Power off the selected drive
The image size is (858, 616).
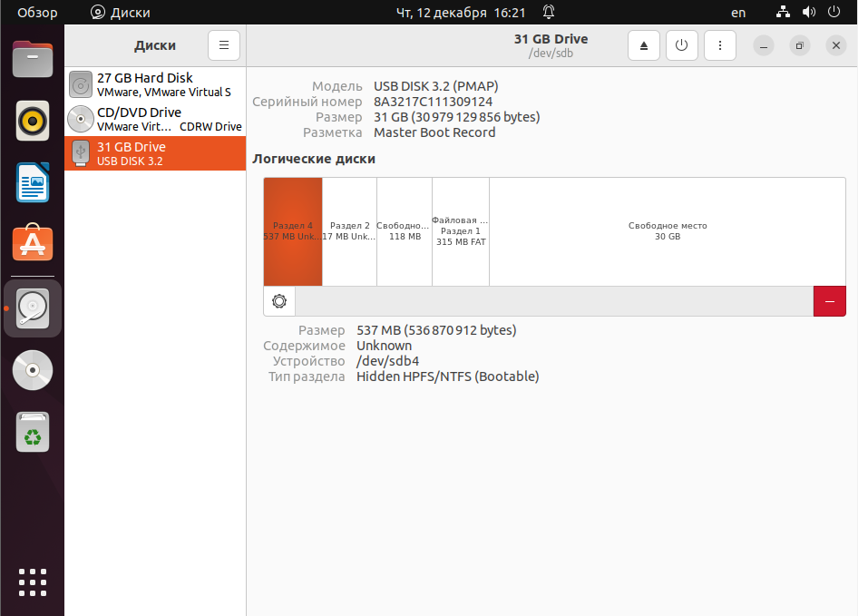click(x=682, y=45)
